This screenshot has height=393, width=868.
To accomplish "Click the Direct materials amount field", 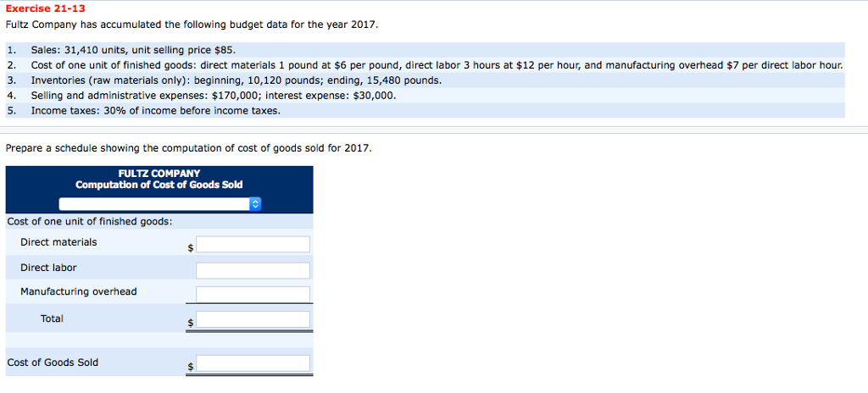I will tap(253, 244).
